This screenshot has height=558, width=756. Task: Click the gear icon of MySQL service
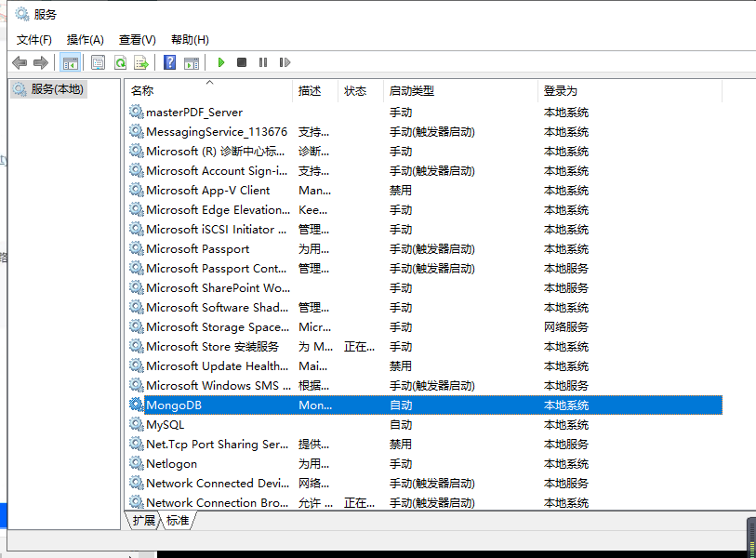(137, 424)
